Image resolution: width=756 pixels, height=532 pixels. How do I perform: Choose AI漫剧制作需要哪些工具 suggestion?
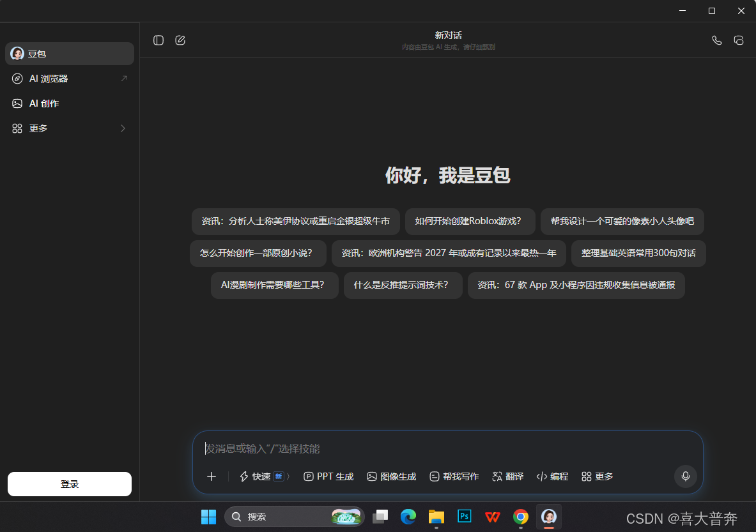tap(274, 285)
